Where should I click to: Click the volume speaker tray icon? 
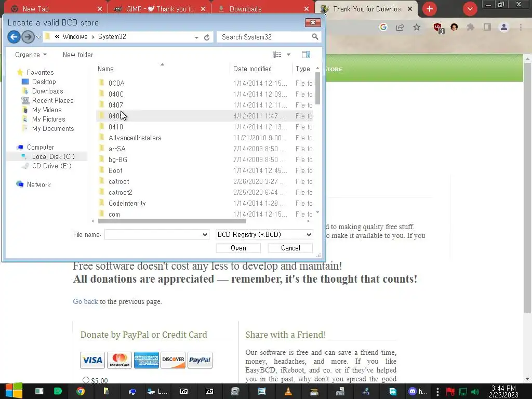[x=475, y=392]
